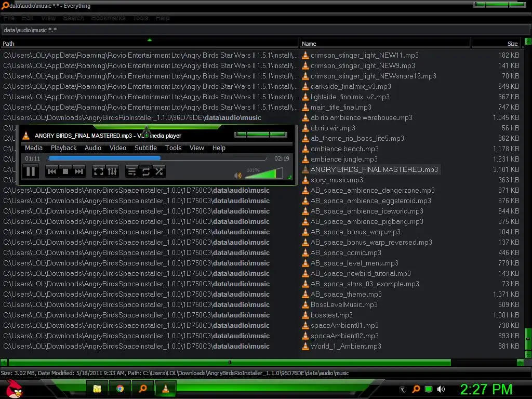This screenshot has height=399, width=532.
Task: Click spaceAmbient01.mp3 file name
Action: point(344,325)
